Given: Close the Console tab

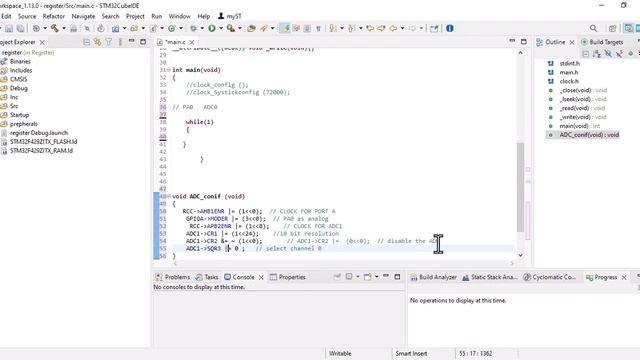Looking at the screenshot, I should tap(261, 277).
